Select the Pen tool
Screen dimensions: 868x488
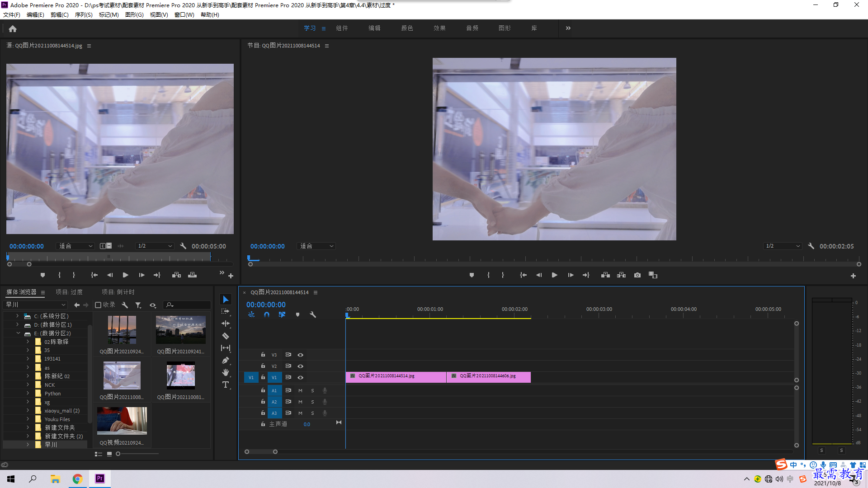[226, 360]
